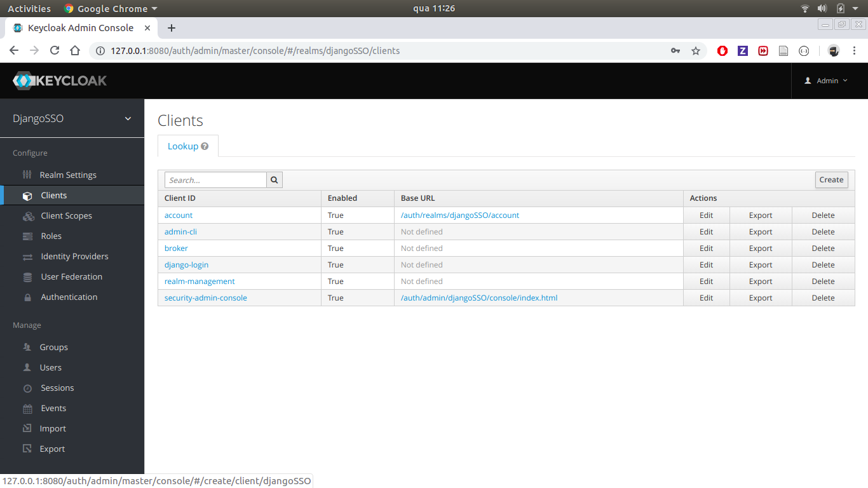
Task: Click the saved-password key icon in address bar
Action: click(x=675, y=51)
